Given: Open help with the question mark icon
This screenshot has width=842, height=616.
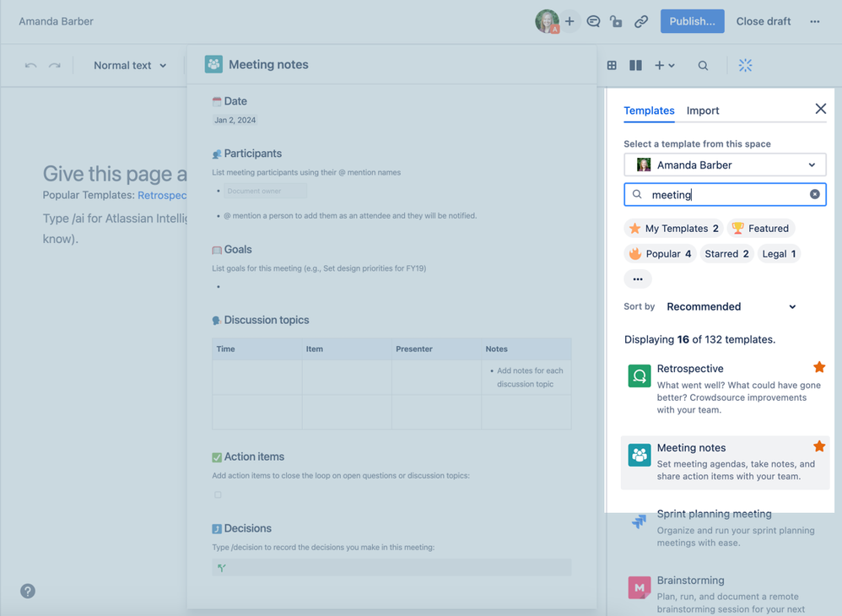Looking at the screenshot, I should [x=27, y=592].
